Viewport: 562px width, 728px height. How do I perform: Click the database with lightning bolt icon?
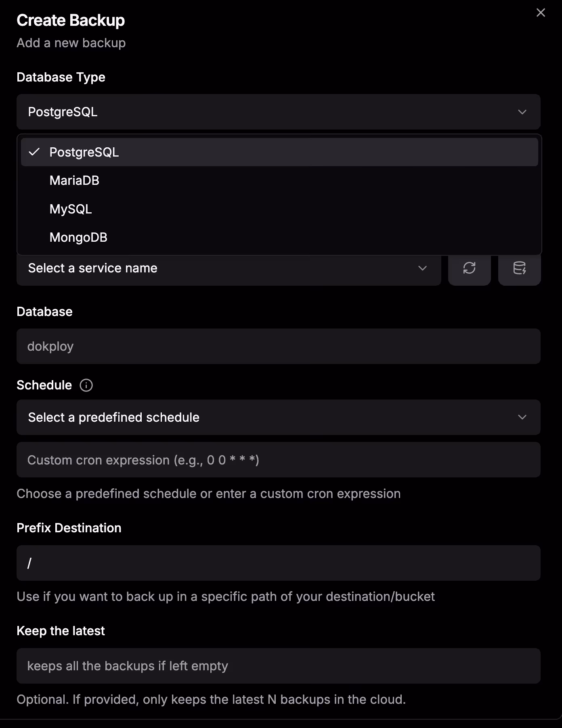point(520,268)
